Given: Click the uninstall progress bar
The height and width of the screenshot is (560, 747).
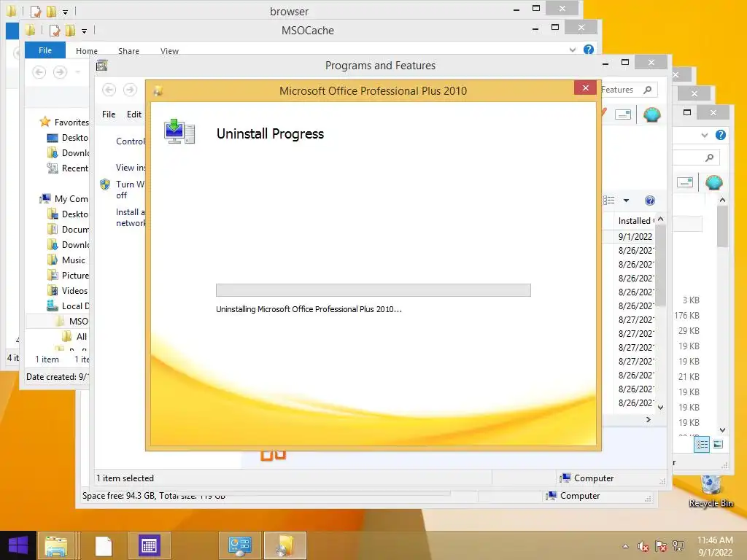Looking at the screenshot, I should click(x=373, y=290).
